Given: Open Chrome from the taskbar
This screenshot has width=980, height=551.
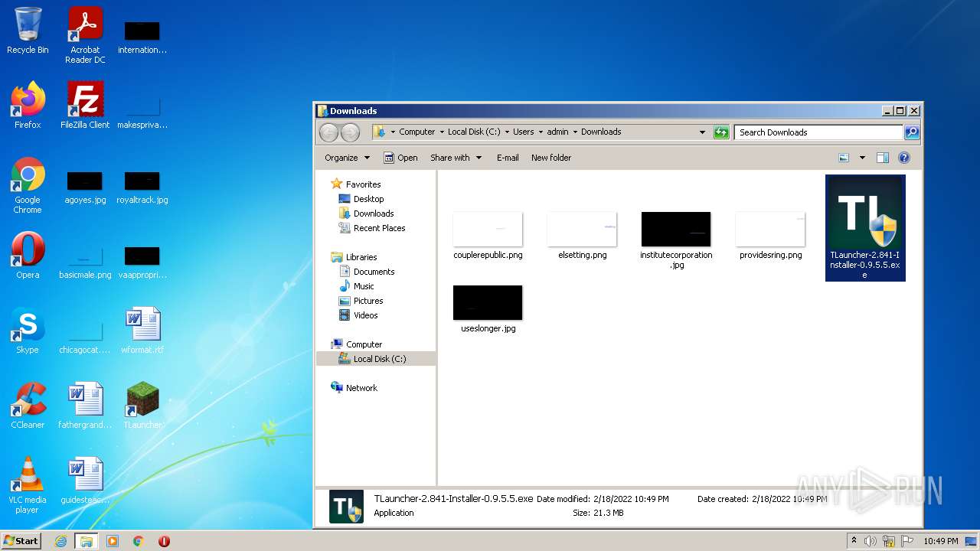Looking at the screenshot, I should [x=139, y=541].
